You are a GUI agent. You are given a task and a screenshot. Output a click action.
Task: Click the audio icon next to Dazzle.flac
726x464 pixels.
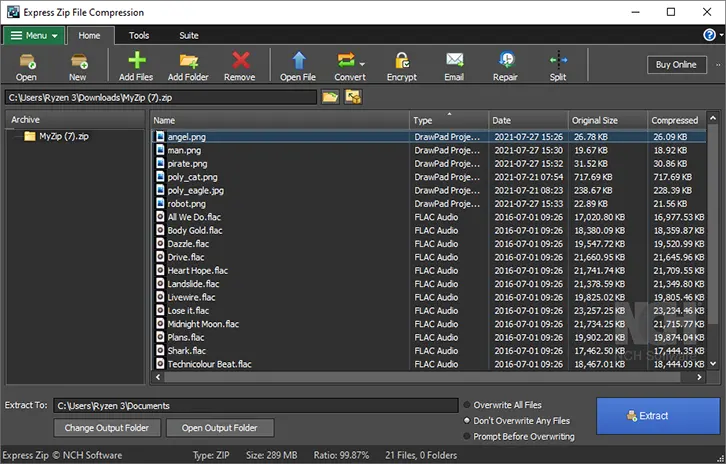click(160, 244)
